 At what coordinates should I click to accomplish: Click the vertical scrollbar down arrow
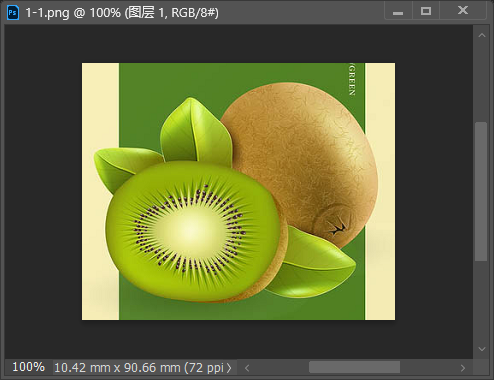(x=482, y=349)
